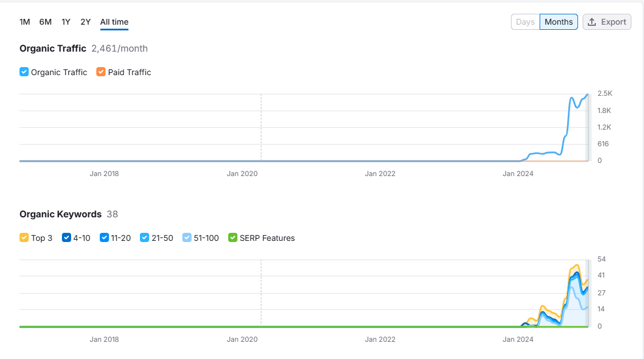Screen dimensions: 644x359
Task: Select the 2Y time range
Action: [x=85, y=22]
